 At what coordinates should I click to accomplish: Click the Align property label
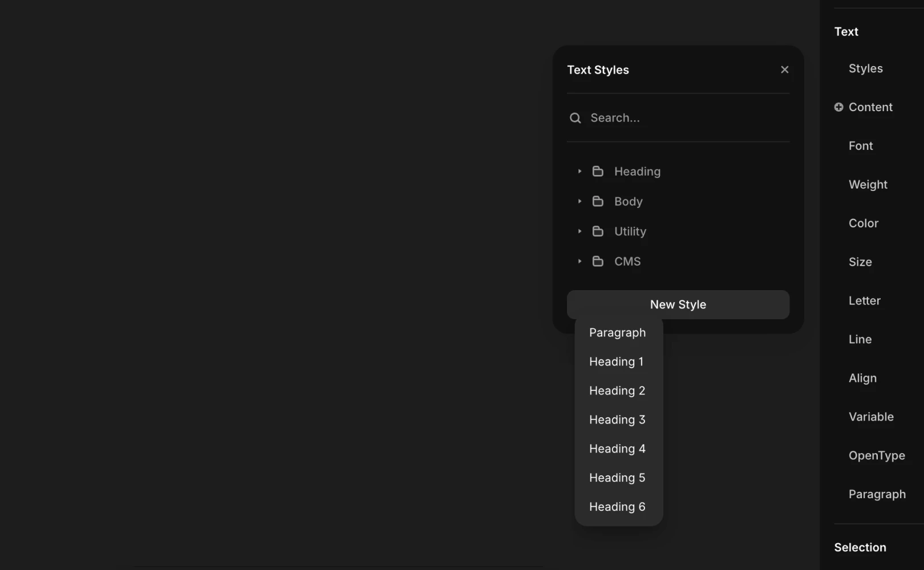point(862,378)
